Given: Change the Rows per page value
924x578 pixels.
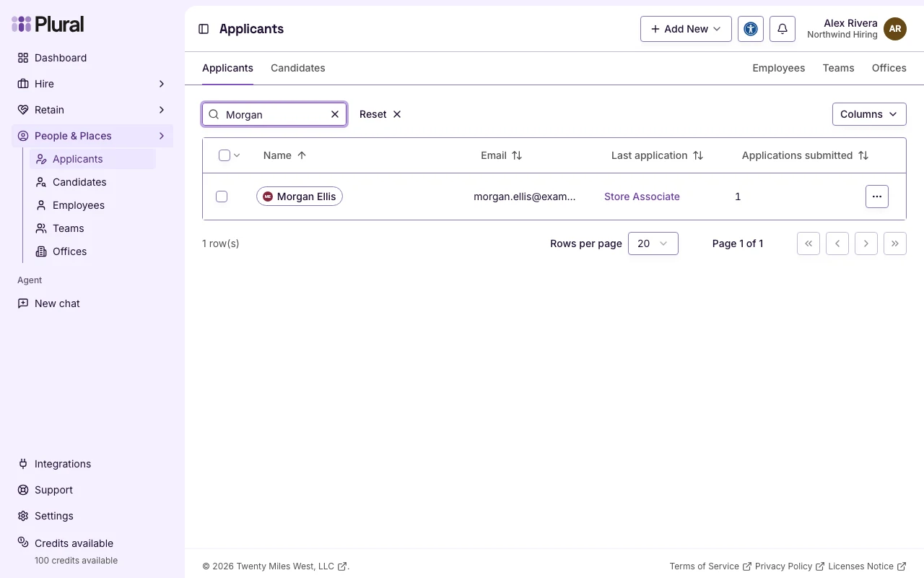Looking at the screenshot, I should pos(653,243).
